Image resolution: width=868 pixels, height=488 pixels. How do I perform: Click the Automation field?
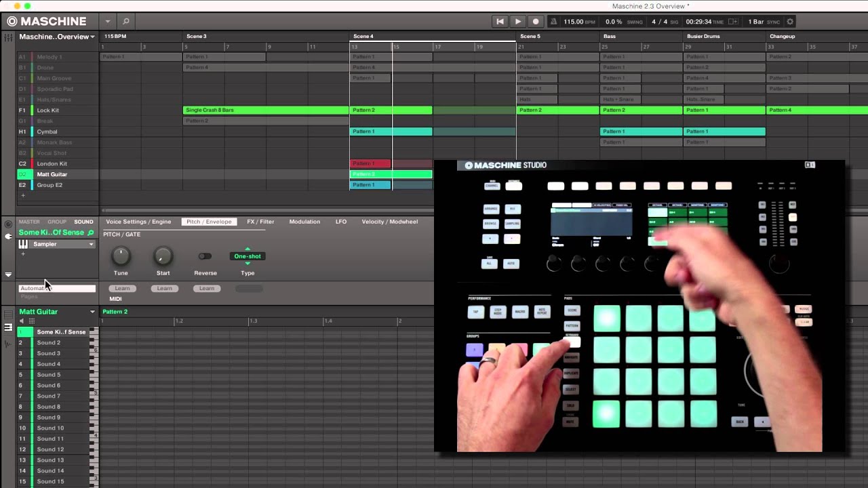click(57, 288)
